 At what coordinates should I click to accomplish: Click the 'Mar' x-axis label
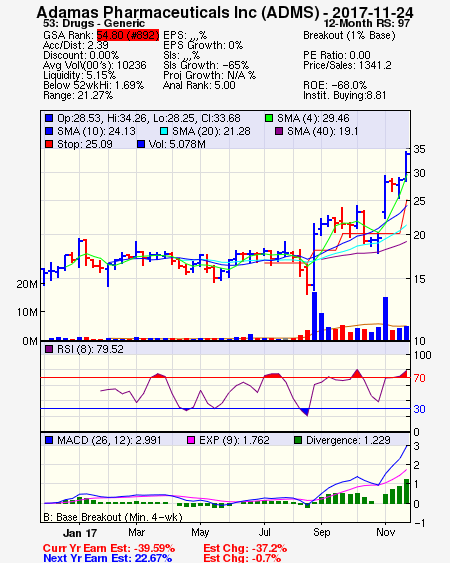click(136, 532)
